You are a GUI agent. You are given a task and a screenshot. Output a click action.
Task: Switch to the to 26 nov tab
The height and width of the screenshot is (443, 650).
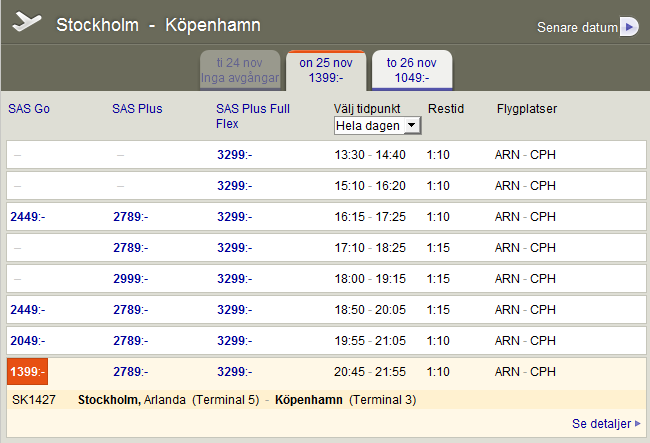pos(412,69)
